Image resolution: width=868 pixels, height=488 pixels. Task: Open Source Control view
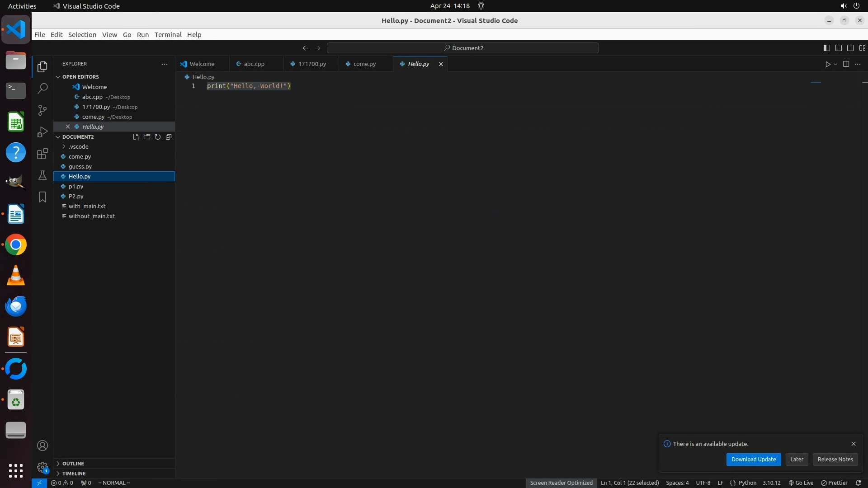[42, 110]
